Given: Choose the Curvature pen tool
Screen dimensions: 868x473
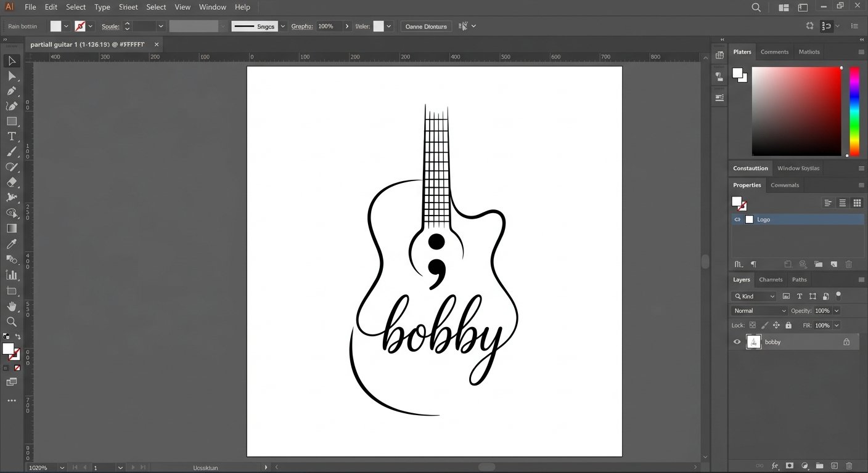Looking at the screenshot, I should [12, 106].
